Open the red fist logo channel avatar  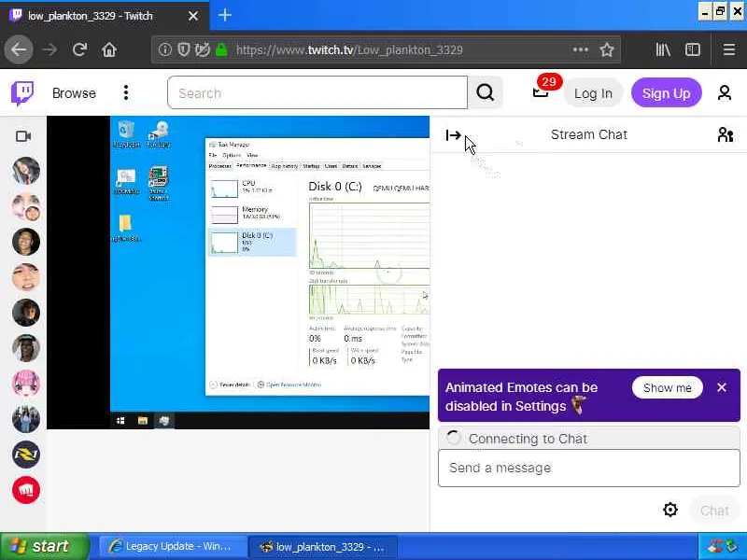(26, 490)
